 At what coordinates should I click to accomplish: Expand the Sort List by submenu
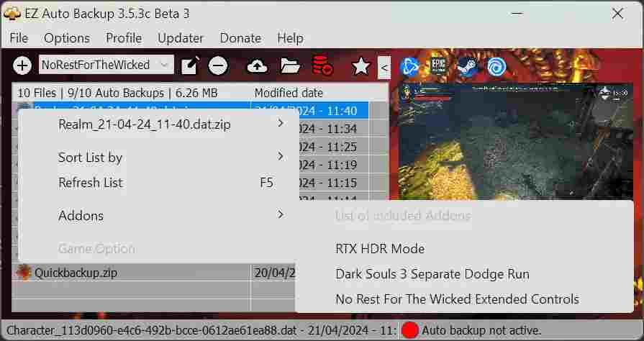(x=159, y=158)
